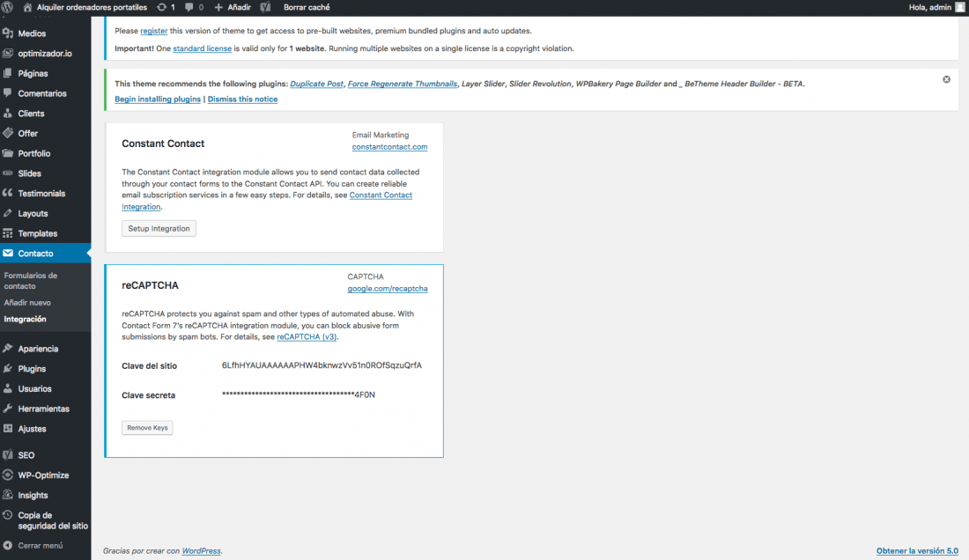Click the Ajustes settings icon in sidebar
This screenshot has width=969, height=560.
coord(8,429)
